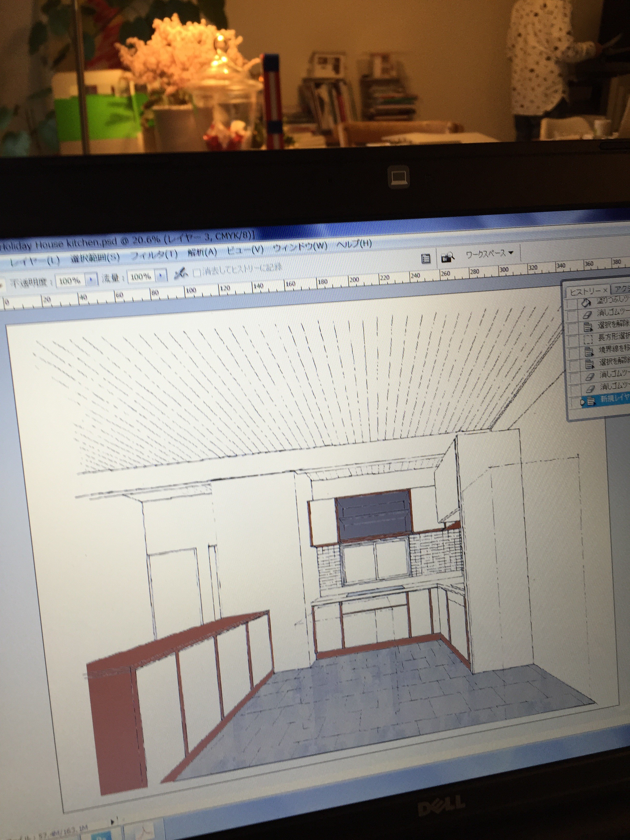630x840 pixels.
Task: Close the ヒストリー tab with x
Action: (x=605, y=290)
